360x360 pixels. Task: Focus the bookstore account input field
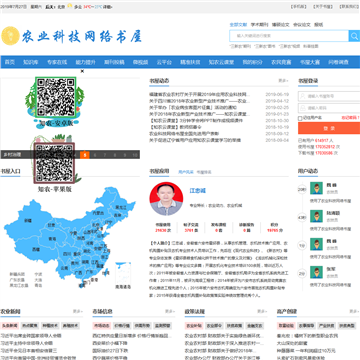(329, 96)
